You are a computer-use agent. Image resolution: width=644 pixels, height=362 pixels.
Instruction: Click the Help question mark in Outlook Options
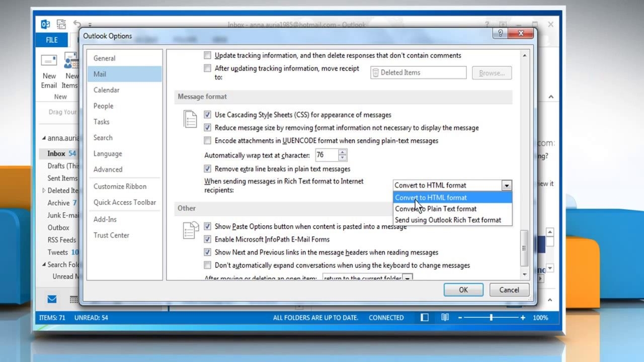pyautogui.click(x=500, y=34)
